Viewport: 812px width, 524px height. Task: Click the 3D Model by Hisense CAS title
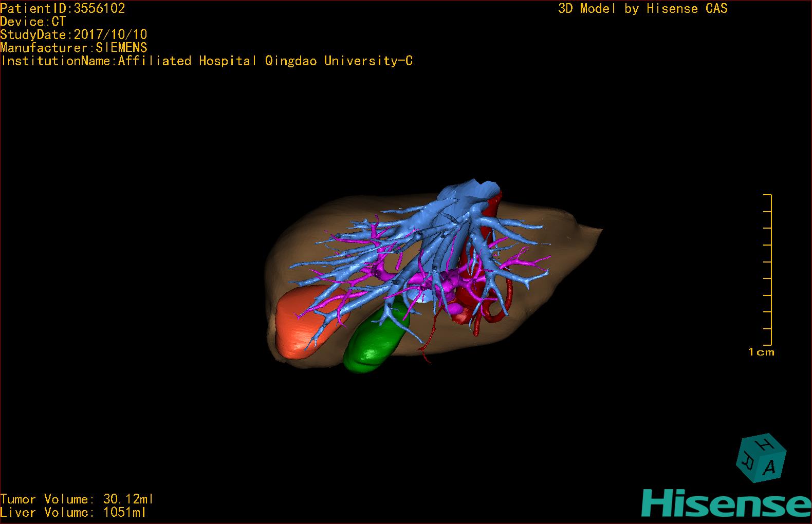click(x=643, y=9)
